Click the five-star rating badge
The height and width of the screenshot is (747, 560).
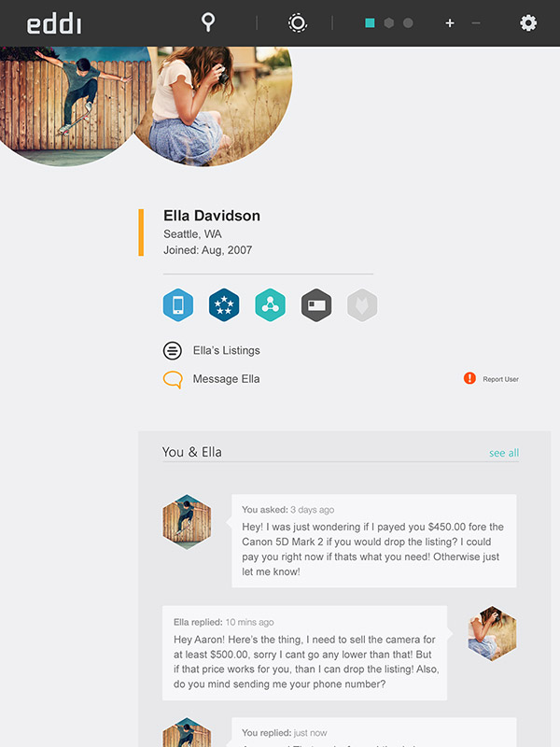coord(224,305)
